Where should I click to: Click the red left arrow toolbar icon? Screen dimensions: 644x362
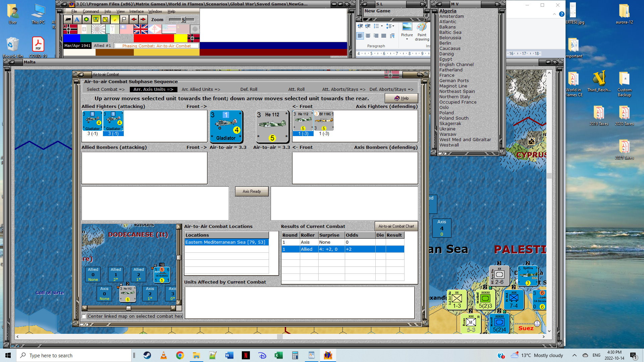[133, 19]
